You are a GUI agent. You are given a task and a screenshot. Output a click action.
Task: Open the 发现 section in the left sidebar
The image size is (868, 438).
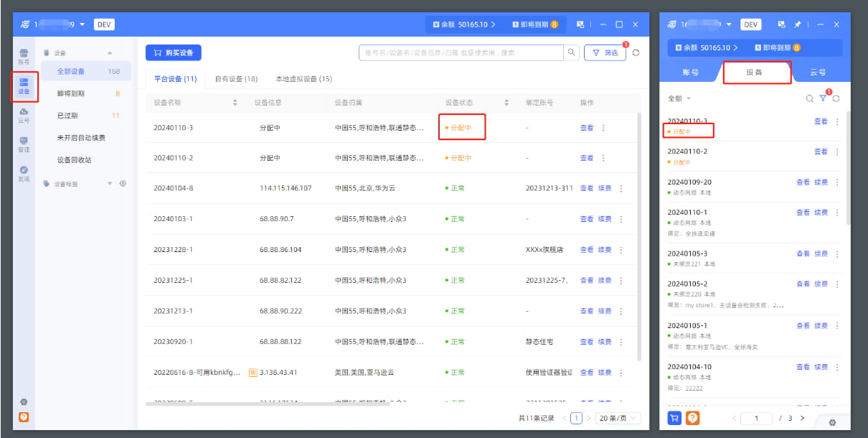coord(24,174)
